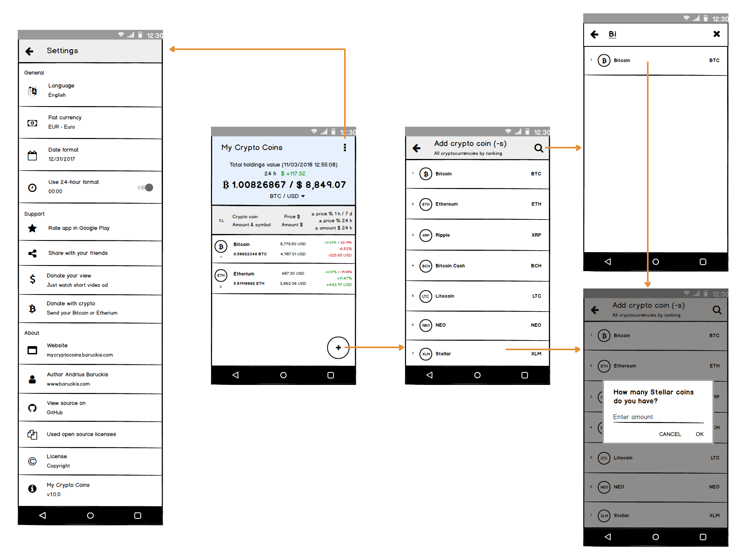The width and height of the screenshot is (747, 560).
Task: Tap search icon in Add crypto coin screen
Action: point(538,148)
